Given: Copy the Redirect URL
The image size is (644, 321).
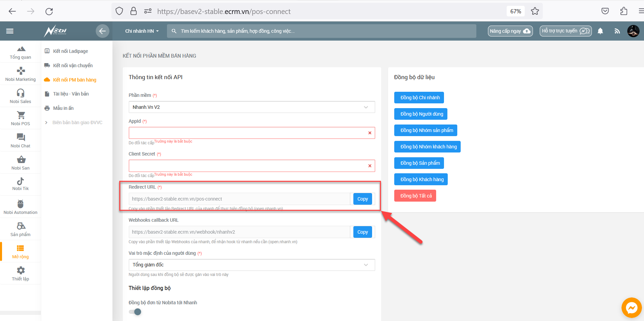Looking at the screenshot, I should [362, 199].
